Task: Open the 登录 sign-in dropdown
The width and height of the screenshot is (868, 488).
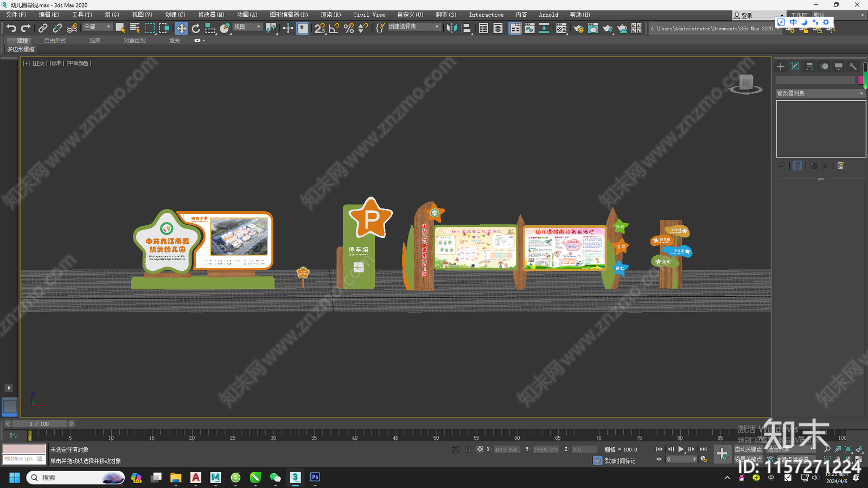Action: [x=759, y=16]
